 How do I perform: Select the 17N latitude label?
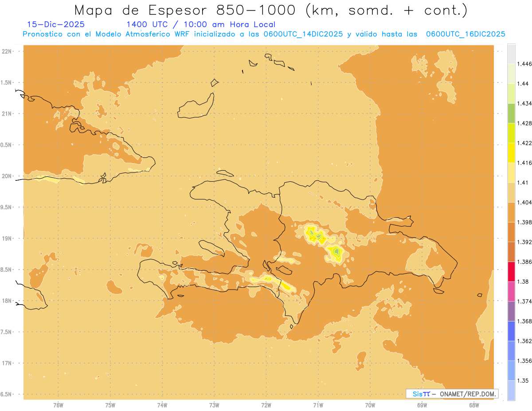tap(7, 363)
